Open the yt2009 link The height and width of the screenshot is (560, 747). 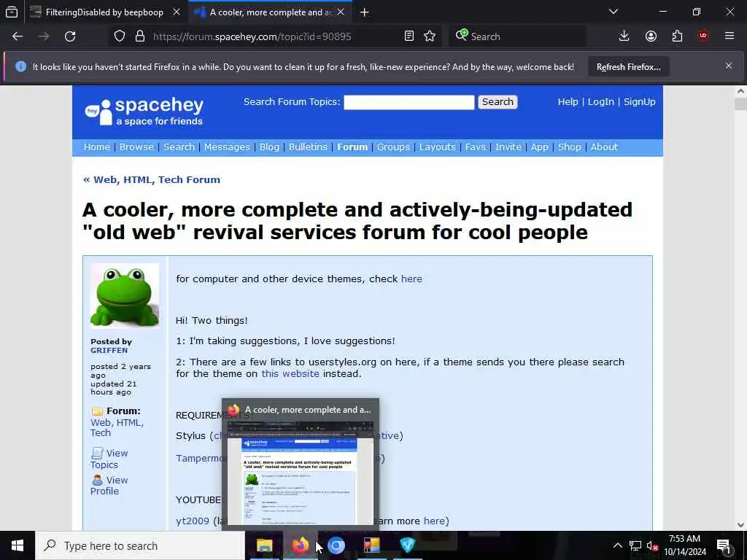193,521
